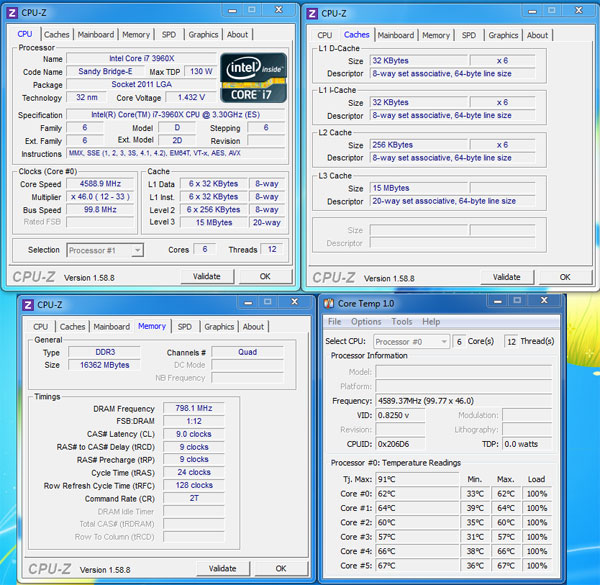Click the L2 Cache size 256 KBytes field

click(419, 145)
